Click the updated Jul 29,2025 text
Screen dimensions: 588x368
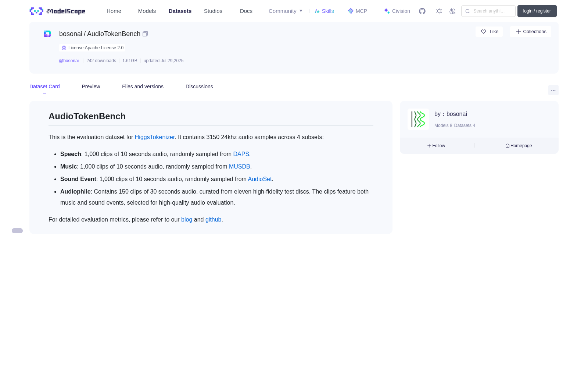click(164, 61)
